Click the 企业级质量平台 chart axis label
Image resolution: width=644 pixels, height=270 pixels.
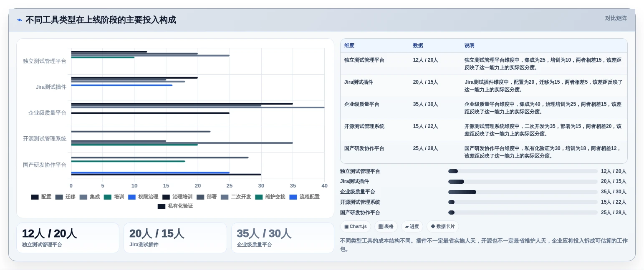[x=47, y=113]
